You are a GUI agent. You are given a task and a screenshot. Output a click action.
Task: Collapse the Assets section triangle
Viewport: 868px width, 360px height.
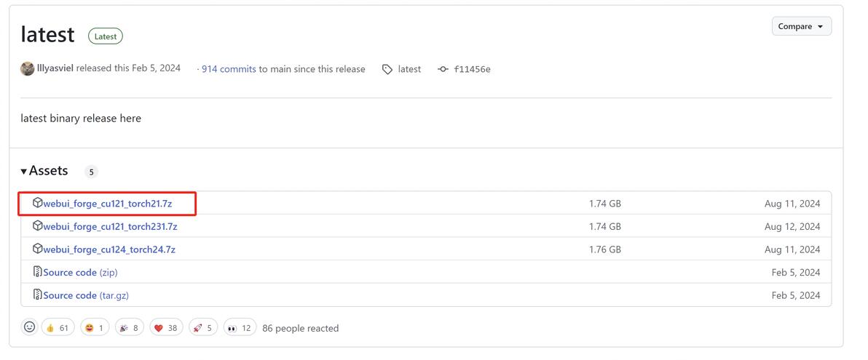click(x=24, y=172)
